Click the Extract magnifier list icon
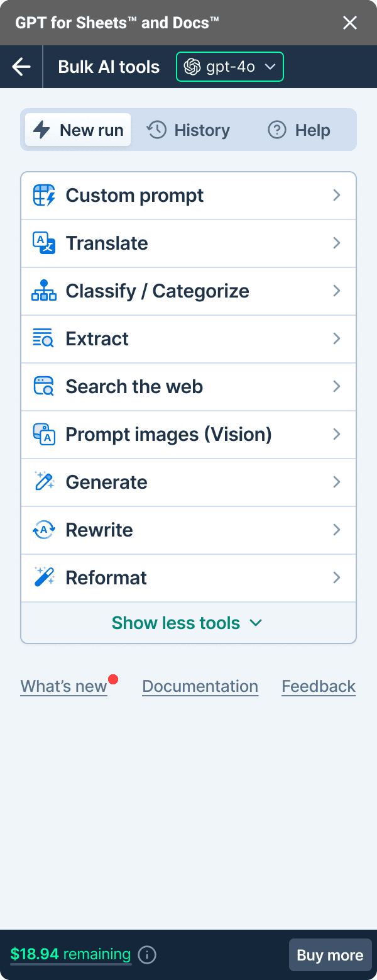 pos(44,339)
